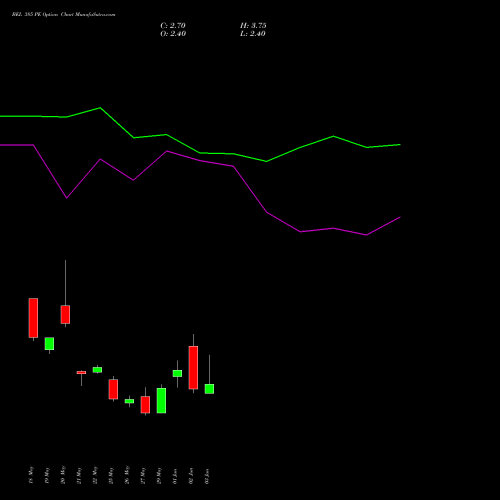500x500 pixels.
Task: Click the '25 May' date axis label
Action: [111, 475]
